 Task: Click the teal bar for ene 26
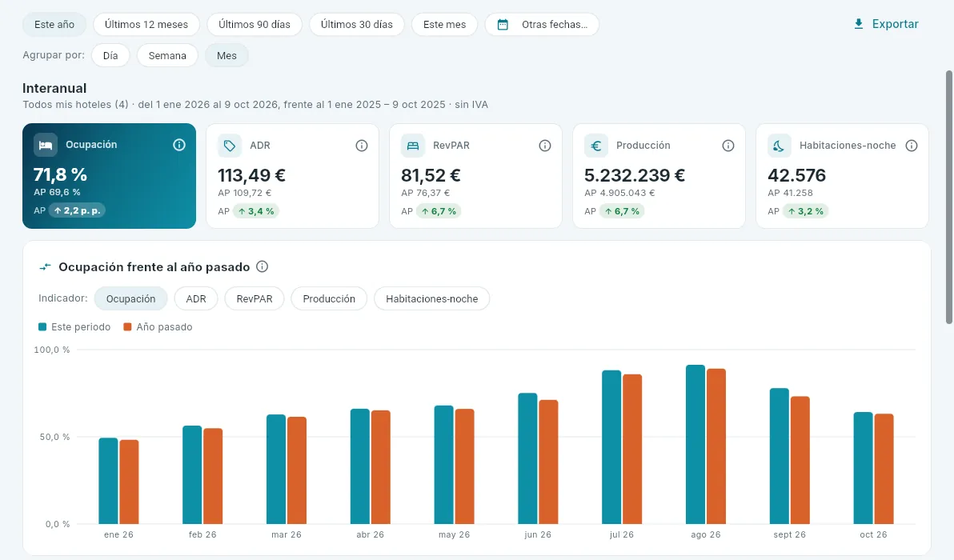108,481
